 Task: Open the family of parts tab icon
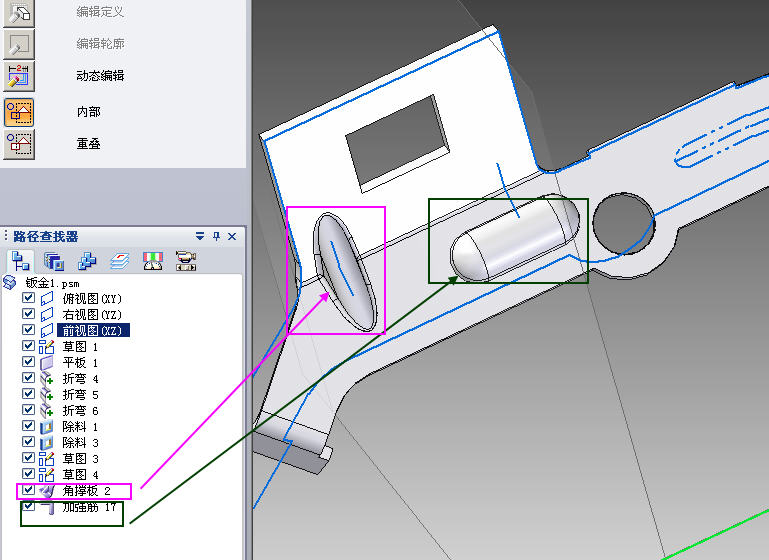[87, 260]
